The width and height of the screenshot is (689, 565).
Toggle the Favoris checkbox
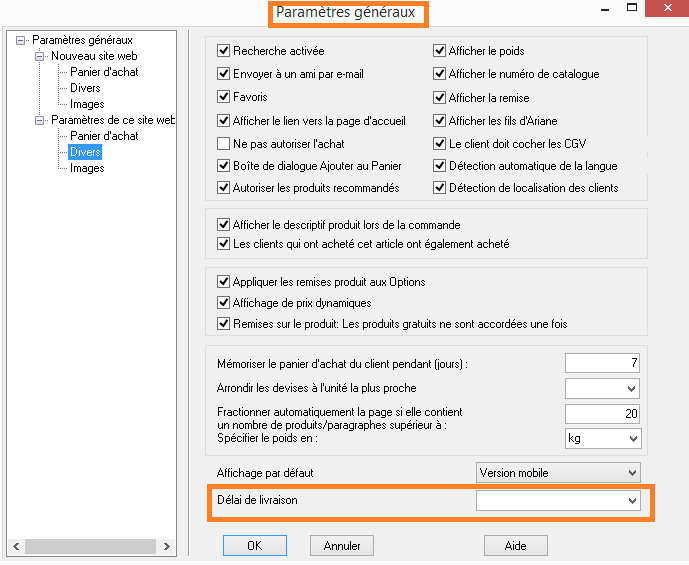coord(224,98)
